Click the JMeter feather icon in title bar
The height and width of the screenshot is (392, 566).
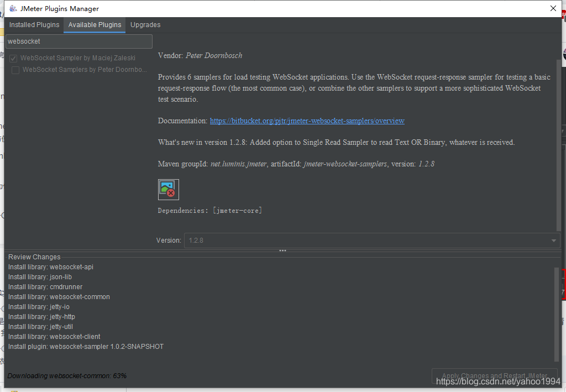pyautogui.click(x=13, y=8)
